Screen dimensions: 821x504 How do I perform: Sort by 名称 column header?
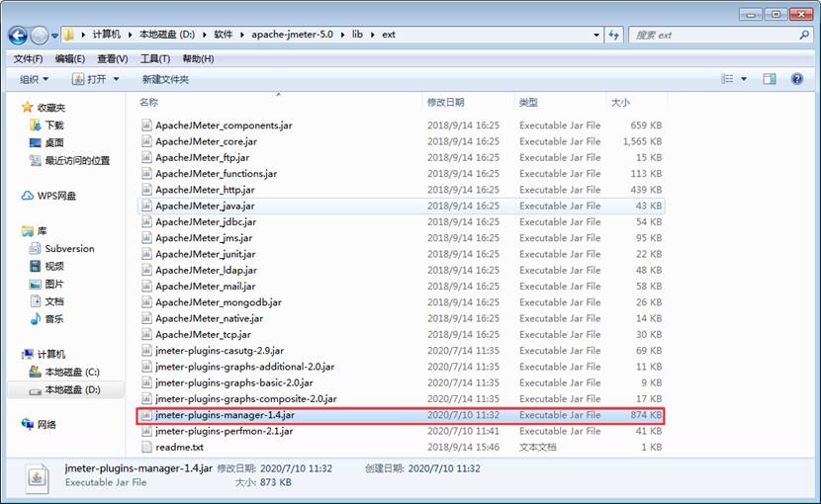[x=148, y=102]
